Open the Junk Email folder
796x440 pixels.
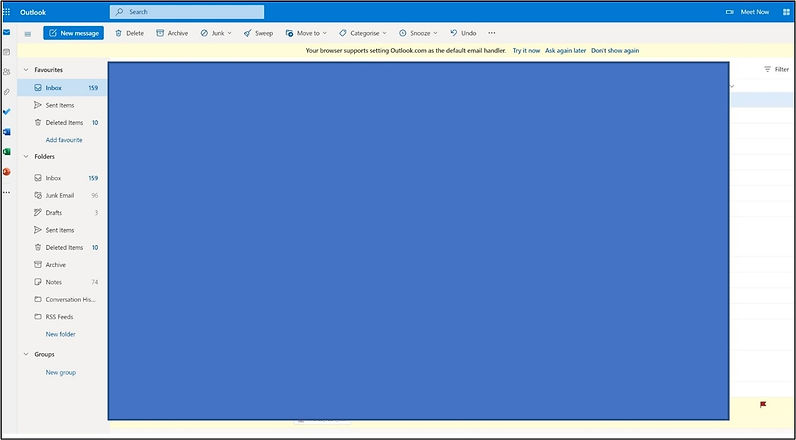pos(62,195)
